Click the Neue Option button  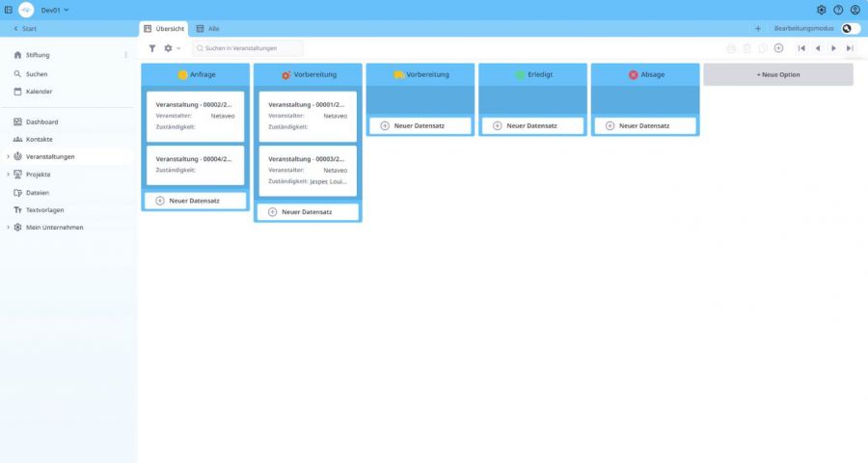(x=777, y=74)
